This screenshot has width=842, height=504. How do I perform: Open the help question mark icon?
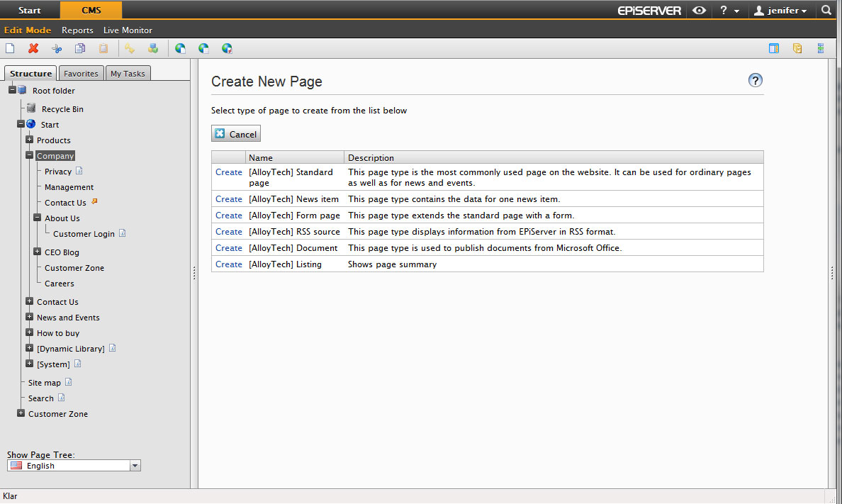(755, 80)
